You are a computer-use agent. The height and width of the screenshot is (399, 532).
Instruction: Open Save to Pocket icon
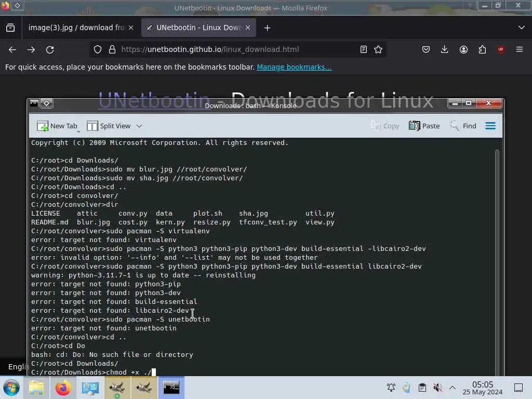[426, 49]
